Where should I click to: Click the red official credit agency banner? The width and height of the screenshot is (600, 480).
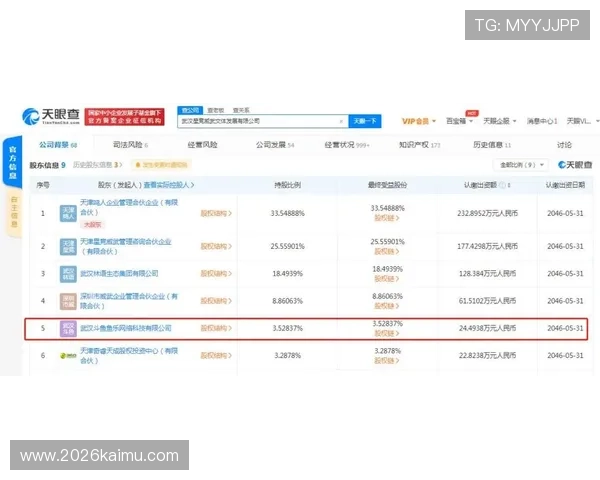coord(124,116)
